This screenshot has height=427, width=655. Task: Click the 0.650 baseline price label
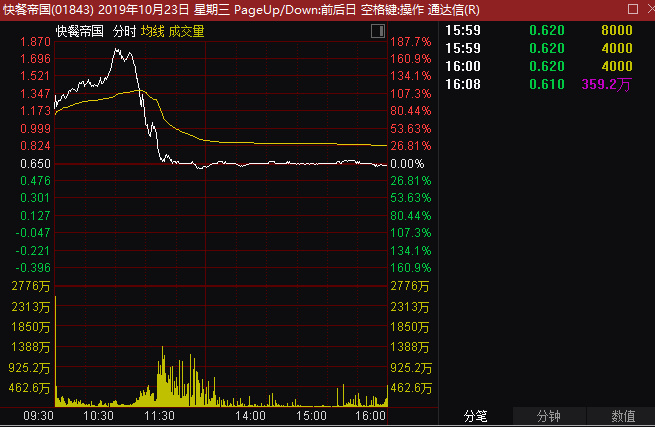pos(35,164)
